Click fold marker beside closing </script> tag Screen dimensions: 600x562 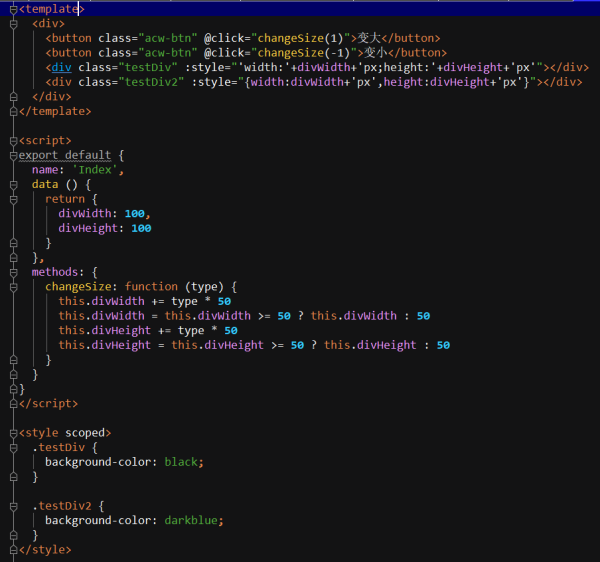tap(13, 404)
